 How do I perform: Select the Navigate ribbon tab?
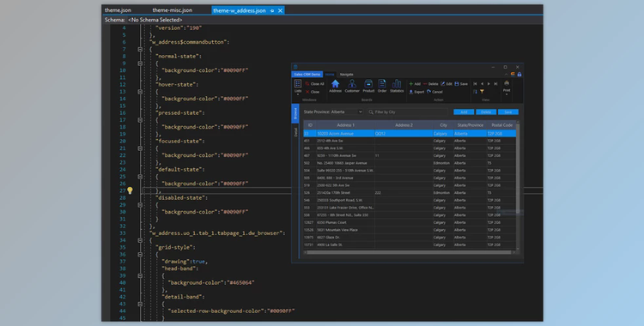347,75
